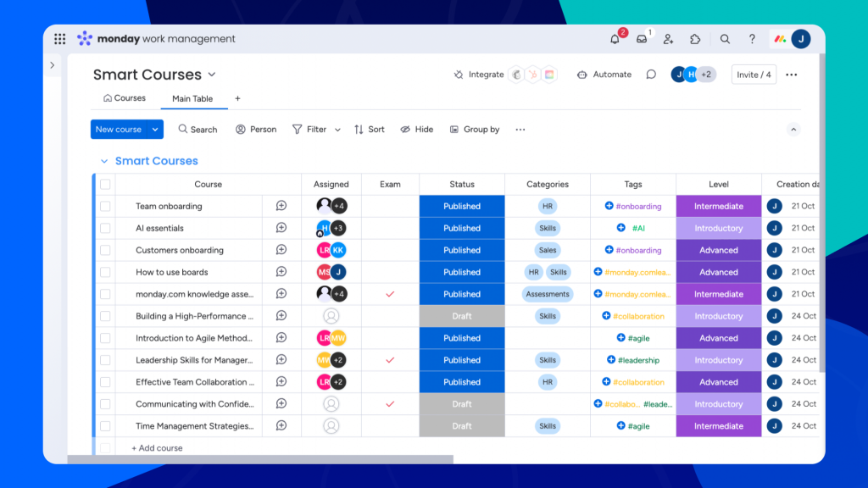Click the help question mark icon

[x=751, y=38]
